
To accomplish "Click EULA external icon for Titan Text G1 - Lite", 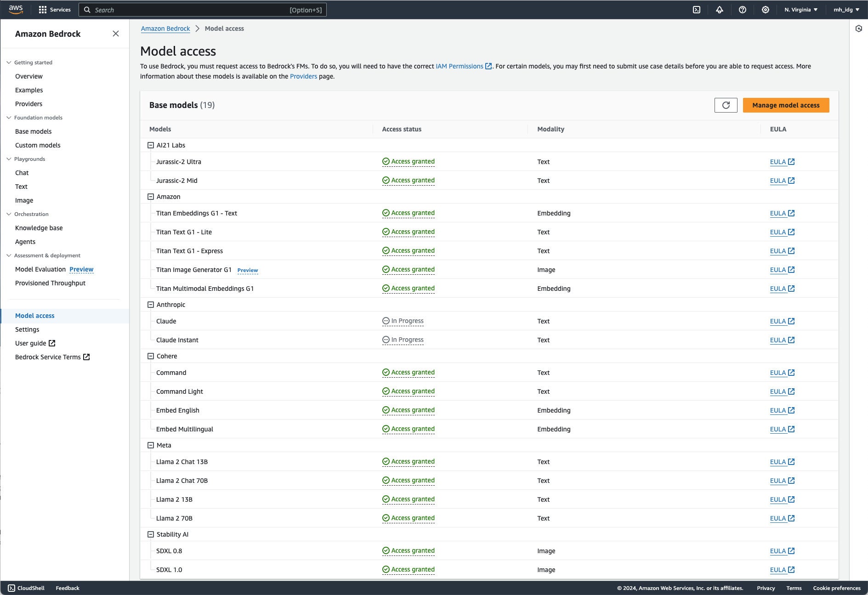I will point(791,232).
